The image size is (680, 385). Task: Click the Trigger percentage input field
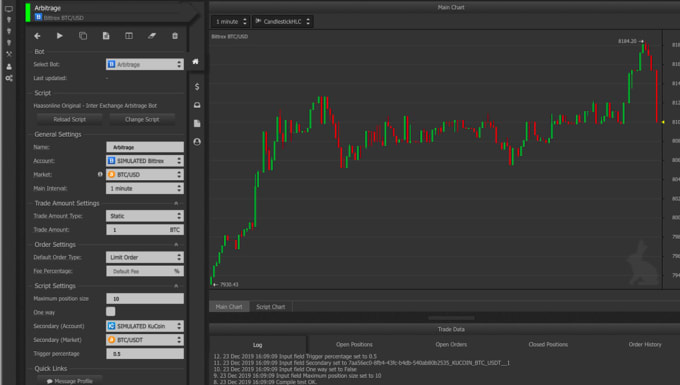(x=145, y=354)
